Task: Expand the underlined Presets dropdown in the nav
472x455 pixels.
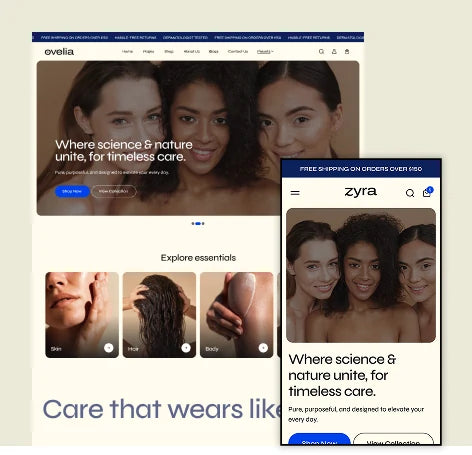Action: [x=265, y=52]
